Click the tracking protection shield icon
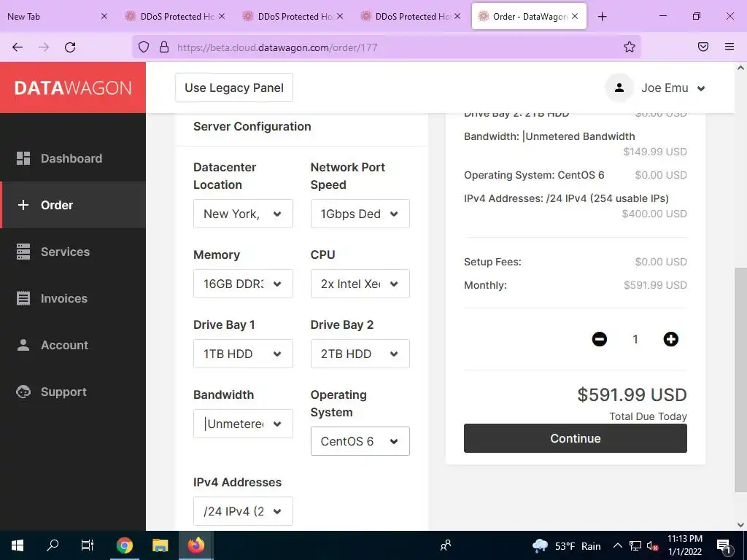 144,47
